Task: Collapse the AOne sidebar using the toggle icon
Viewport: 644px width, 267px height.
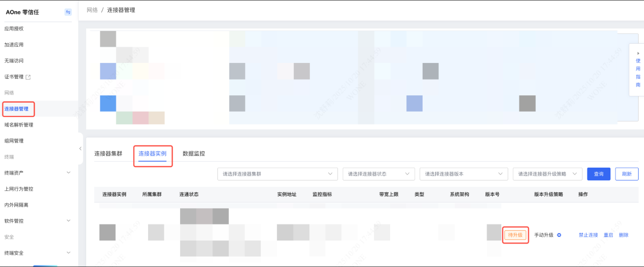Action: tap(68, 12)
